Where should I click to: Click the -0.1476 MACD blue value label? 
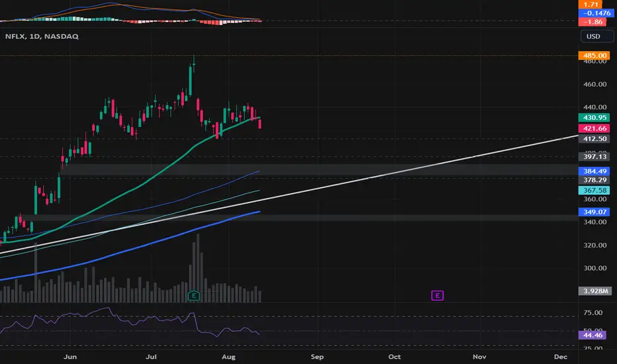[596, 13]
